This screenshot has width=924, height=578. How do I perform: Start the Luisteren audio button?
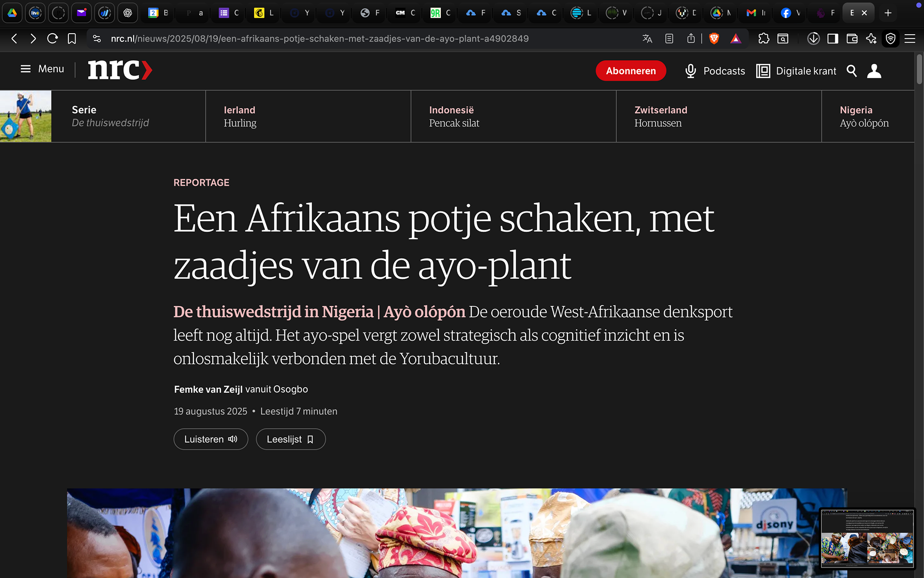(211, 439)
